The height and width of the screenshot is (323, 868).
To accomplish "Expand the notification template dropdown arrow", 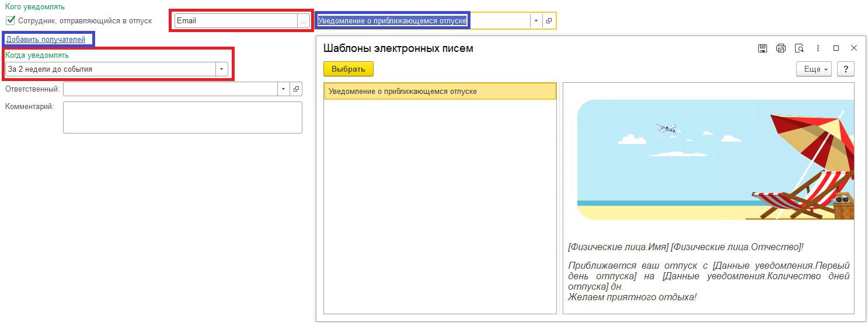I will [x=536, y=21].
